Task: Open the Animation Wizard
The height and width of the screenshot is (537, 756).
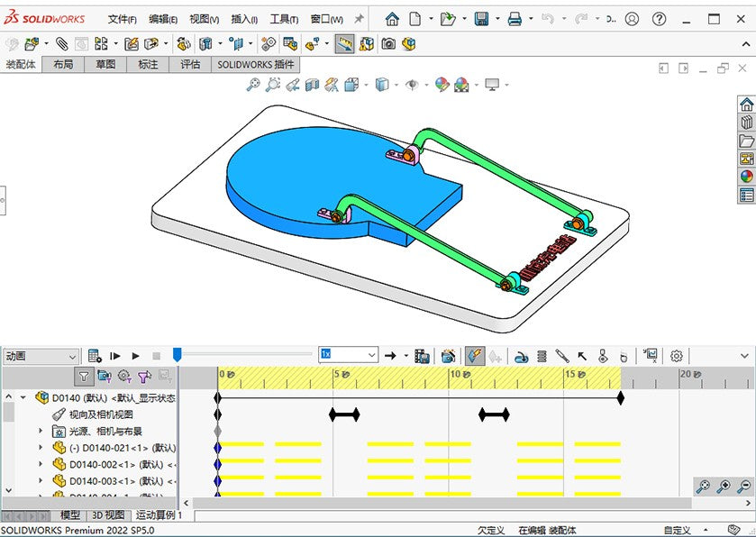Action: (449, 356)
